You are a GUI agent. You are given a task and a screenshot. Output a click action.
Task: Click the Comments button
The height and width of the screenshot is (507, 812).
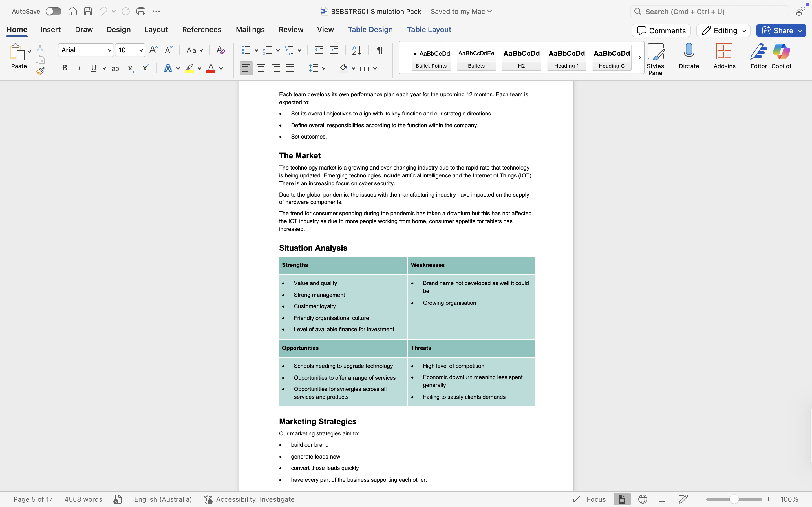[x=661, y=30]
